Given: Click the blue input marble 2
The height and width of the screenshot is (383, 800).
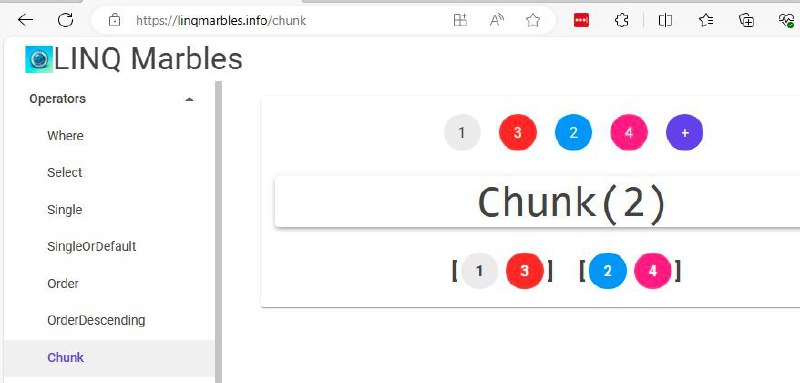Looking at the screenshot, I should 573,133.
